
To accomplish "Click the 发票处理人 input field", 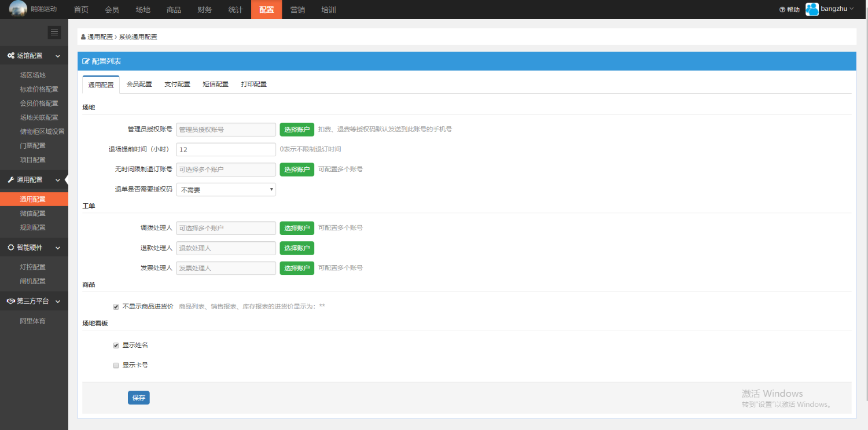I will [226, 268].
